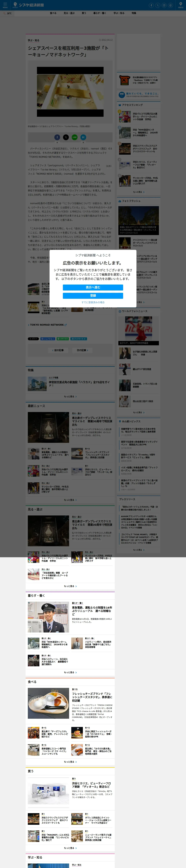Viewport: 186px width, 868px height.
Task: Open 特集 in top navigation
Action: coord(134,13)
